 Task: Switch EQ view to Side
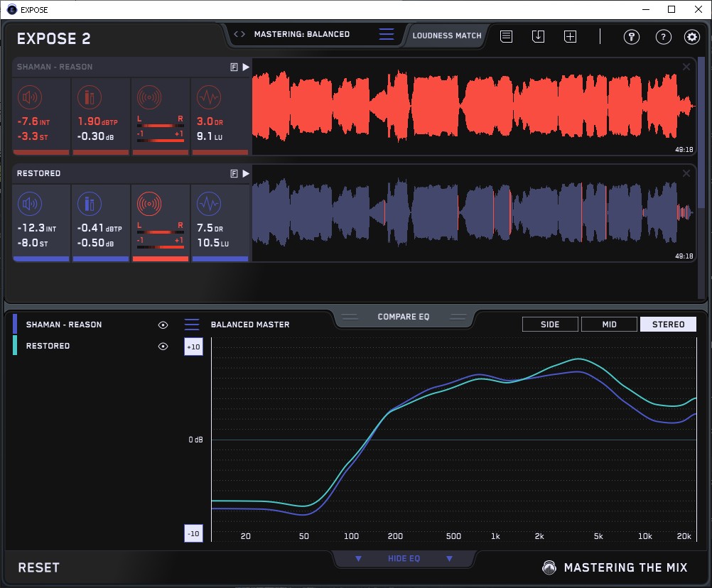click(550, 325)
